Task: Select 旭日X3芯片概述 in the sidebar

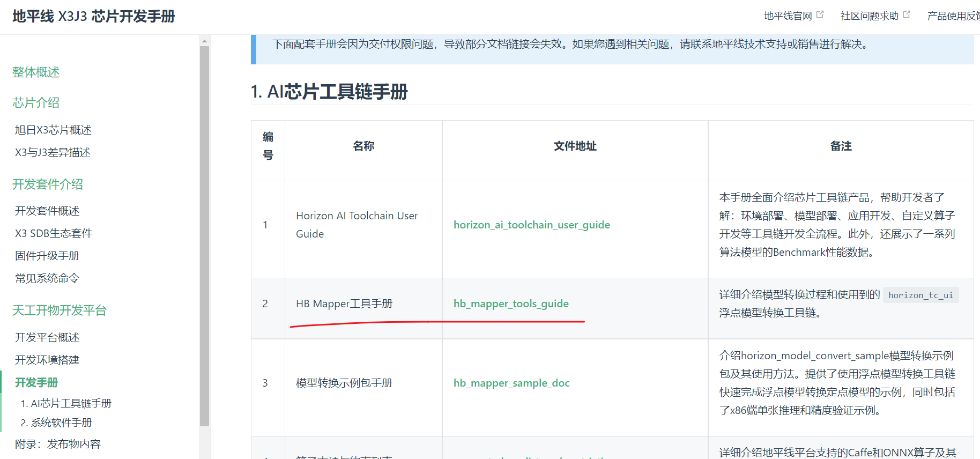Action: pyautogui.click(x=53, y=130)
